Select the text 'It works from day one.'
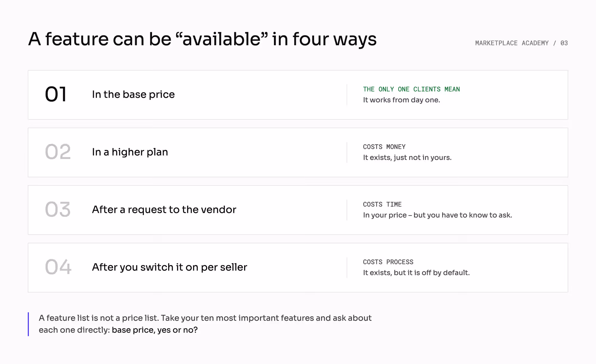Screen dimensions: 596x364 [401, 100]
